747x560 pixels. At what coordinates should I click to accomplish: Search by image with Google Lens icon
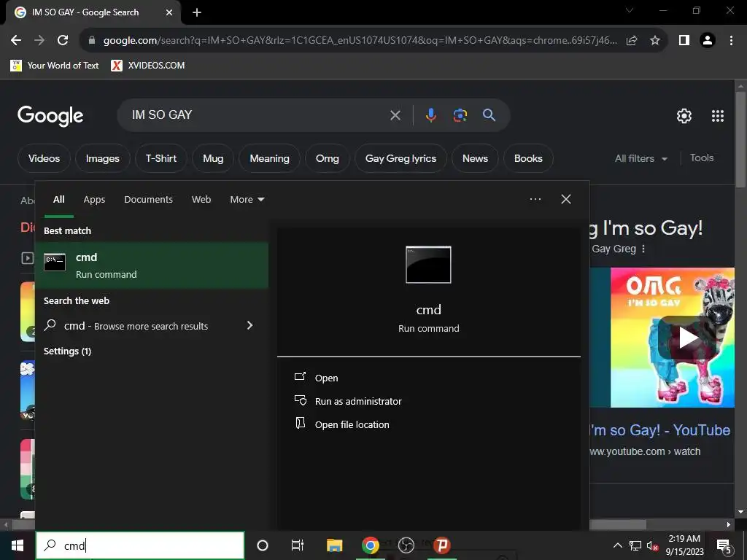460,115
